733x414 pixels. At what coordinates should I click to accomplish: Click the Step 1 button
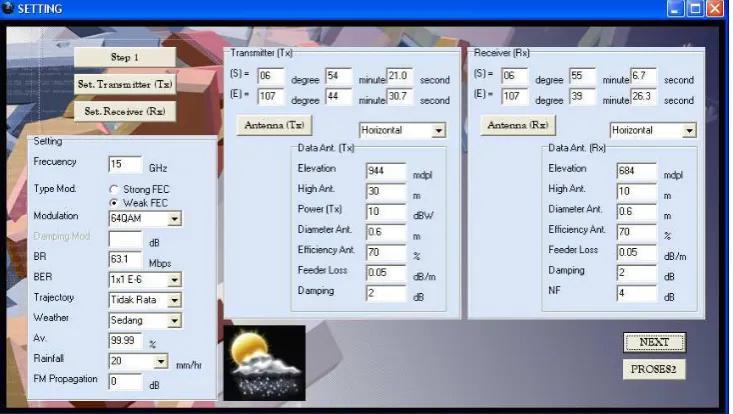[x=125, y=57]
